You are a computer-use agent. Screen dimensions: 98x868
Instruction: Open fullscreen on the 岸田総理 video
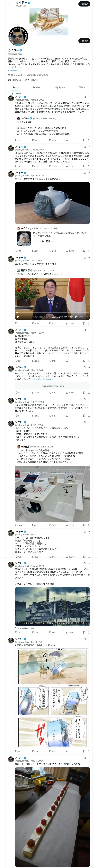[87, 317]
